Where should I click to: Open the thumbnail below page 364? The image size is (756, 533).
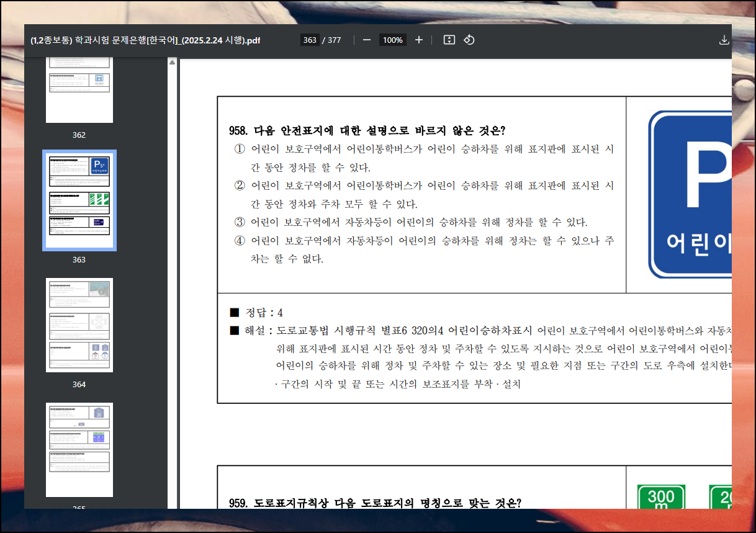[x=79, y=450]
